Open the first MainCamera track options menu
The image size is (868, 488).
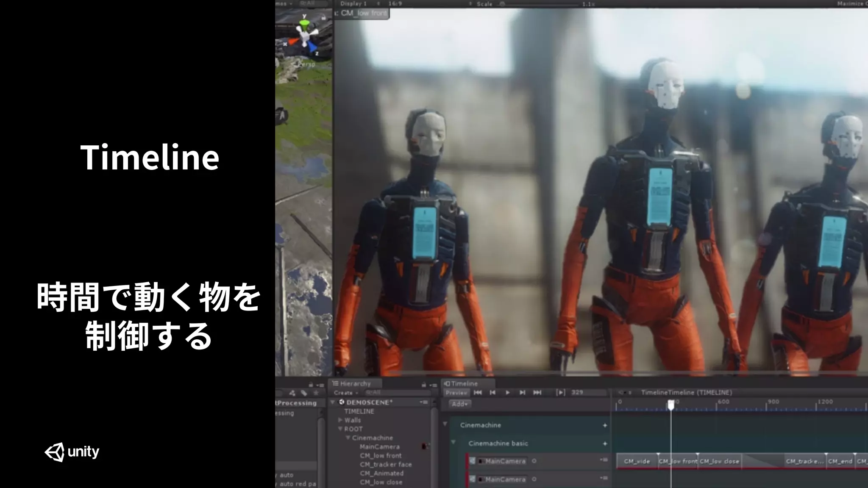pos(604,460)
